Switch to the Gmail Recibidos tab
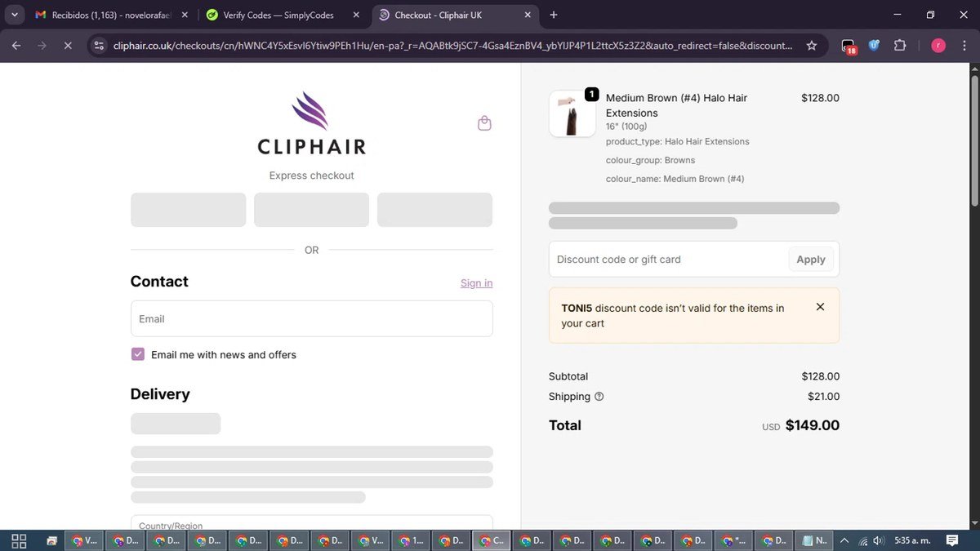 coord(110,15)
